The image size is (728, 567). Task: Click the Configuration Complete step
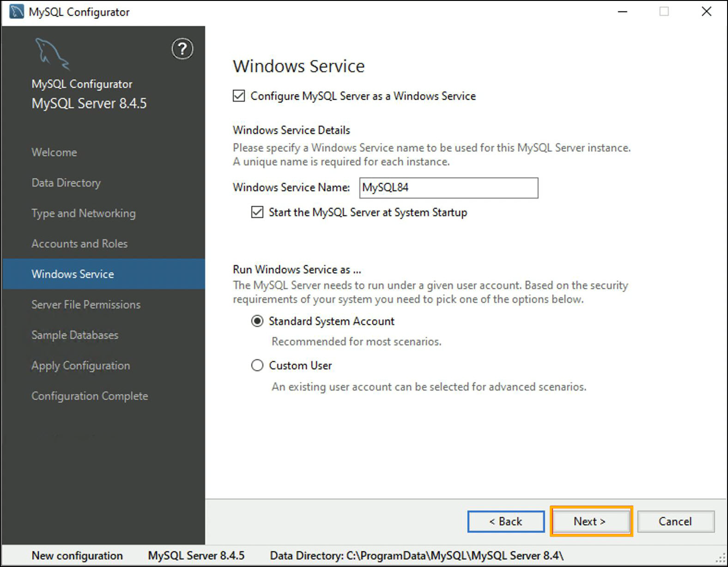pyautogui.click(x=90, y=396)
